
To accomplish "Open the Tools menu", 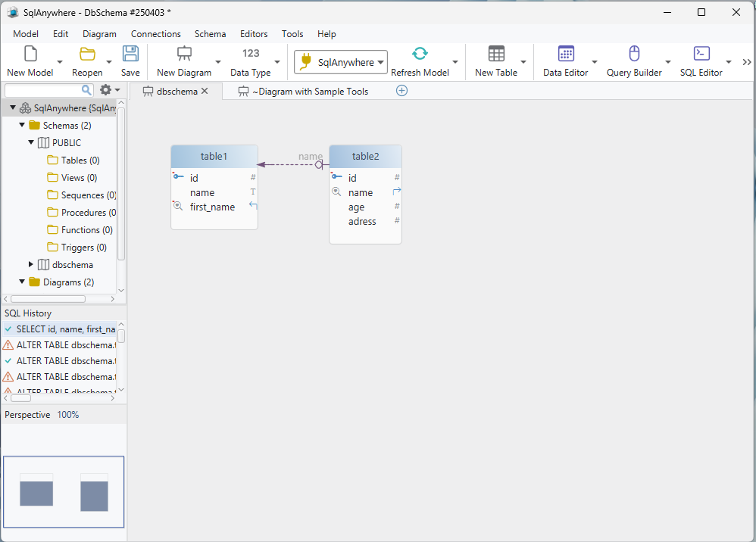I will [x=292, y=34].
